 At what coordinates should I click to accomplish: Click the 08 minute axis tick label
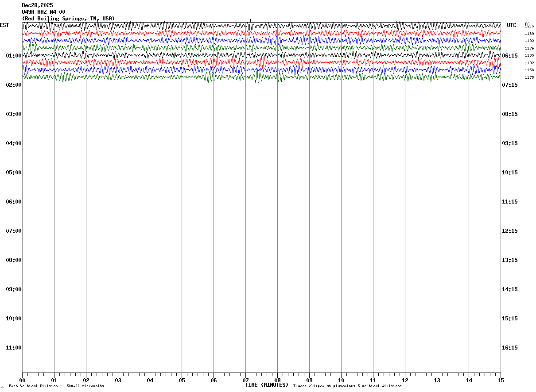(277, 380)
